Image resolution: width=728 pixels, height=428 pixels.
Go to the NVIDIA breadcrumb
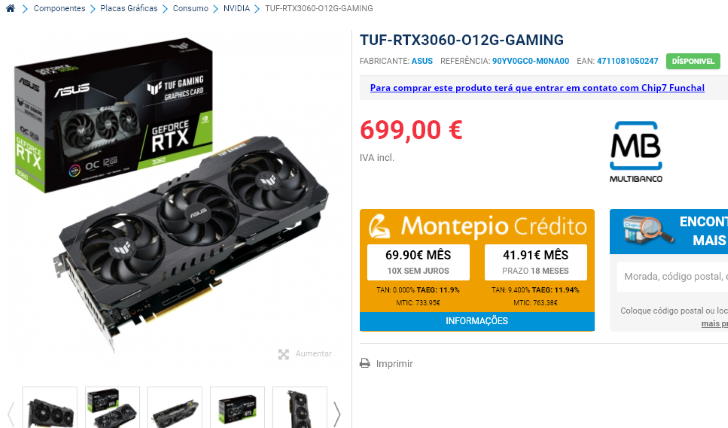(x=236, y=8)
